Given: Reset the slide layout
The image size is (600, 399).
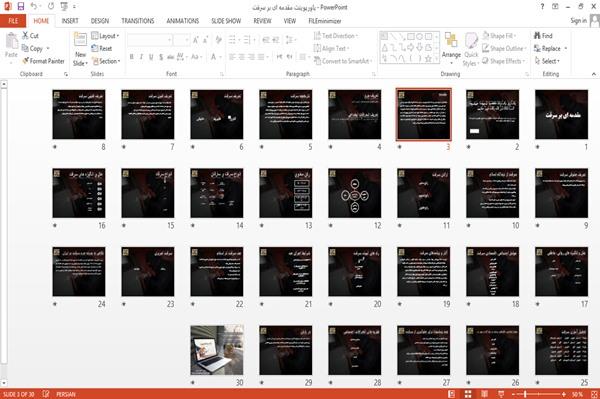Looking at the screenshot, I should click(x=102, y=49).
